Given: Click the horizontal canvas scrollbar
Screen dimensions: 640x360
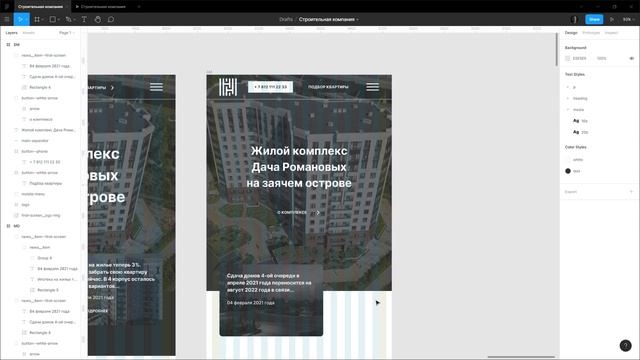Looking at the screenshot, I should coord(521,357).
